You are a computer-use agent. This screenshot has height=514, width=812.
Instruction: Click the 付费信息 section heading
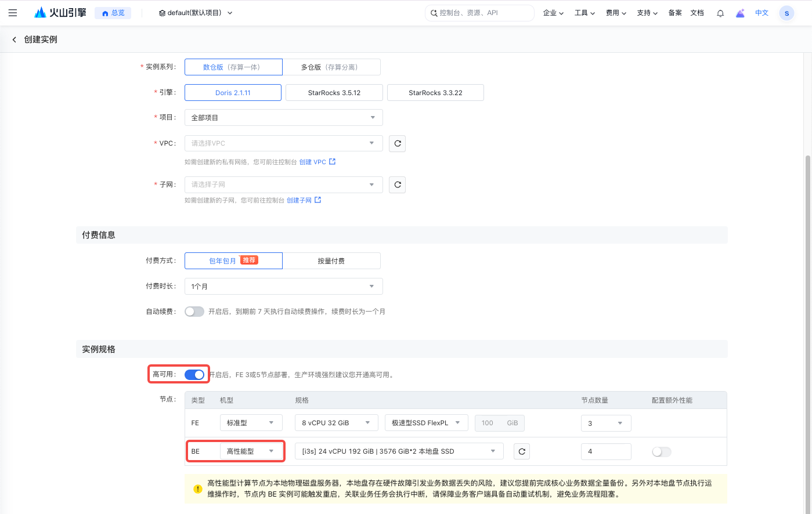[99, 235]
